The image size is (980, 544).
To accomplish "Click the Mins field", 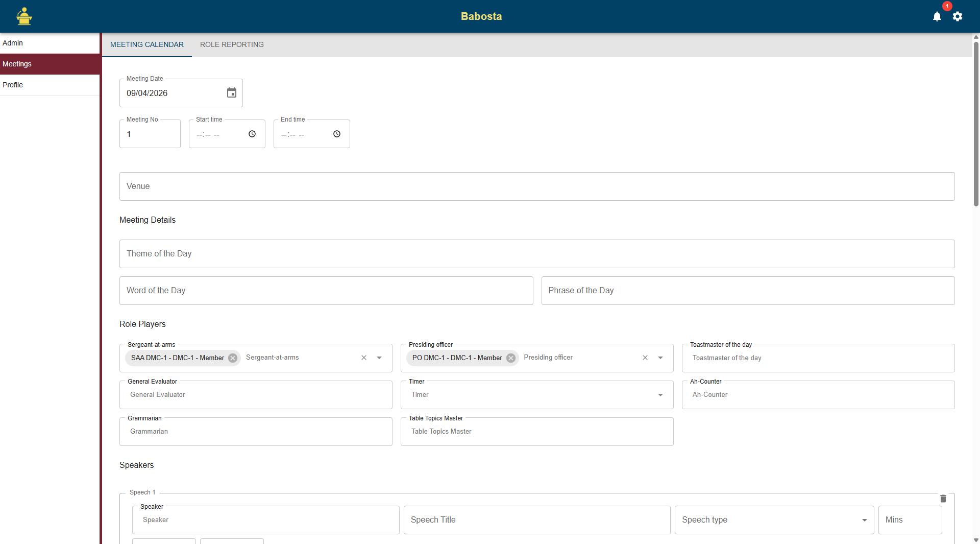I will pos(910,520).
